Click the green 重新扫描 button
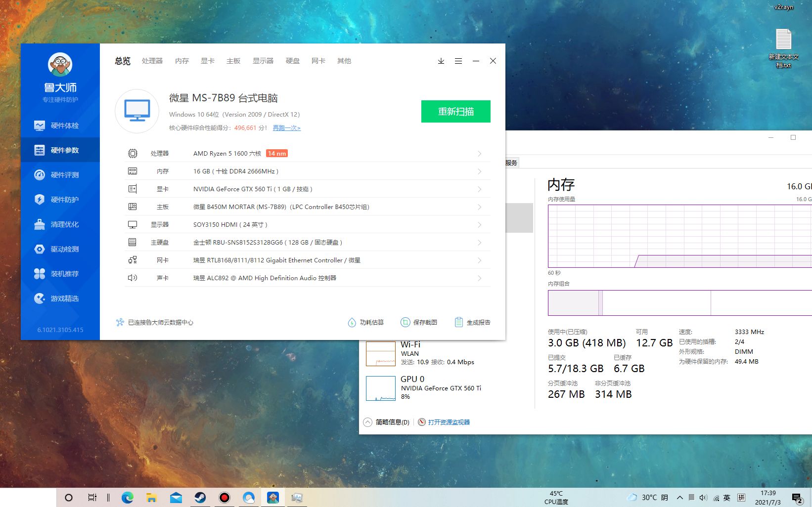This screenshot has height=507, width=812. pos(456,111)
